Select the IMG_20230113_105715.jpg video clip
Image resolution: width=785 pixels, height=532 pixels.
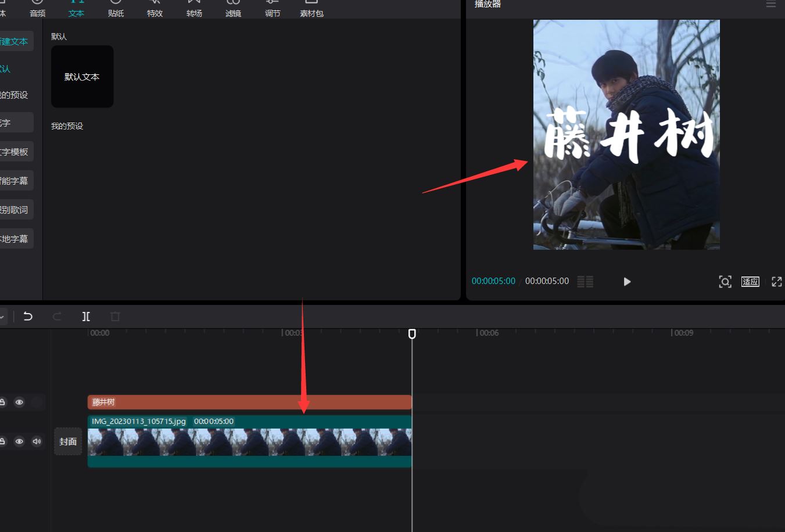(x=249, y=441)
